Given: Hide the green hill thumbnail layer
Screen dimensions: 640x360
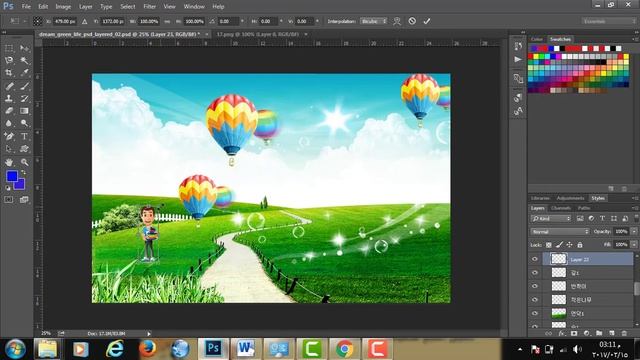Looking at the screenshot, I should [x=535, y=313].
